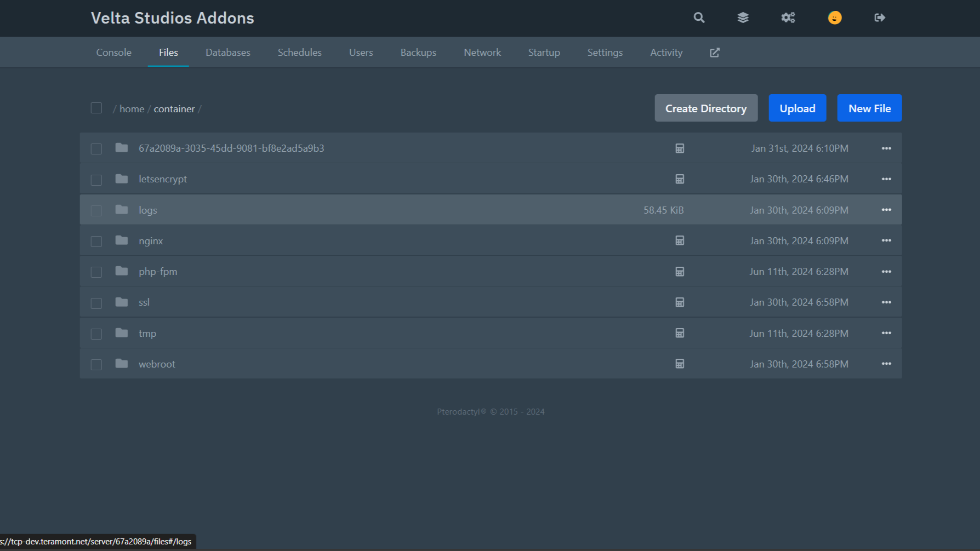This screenshot has width=980, height=551.
Task: Go to the Backups tab
Action: [x=418, y=53]
